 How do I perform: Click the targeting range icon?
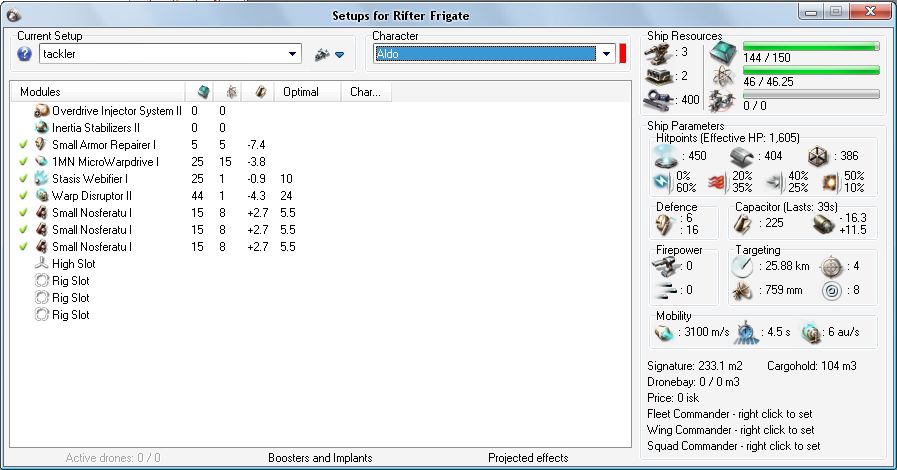coord(742,266)
